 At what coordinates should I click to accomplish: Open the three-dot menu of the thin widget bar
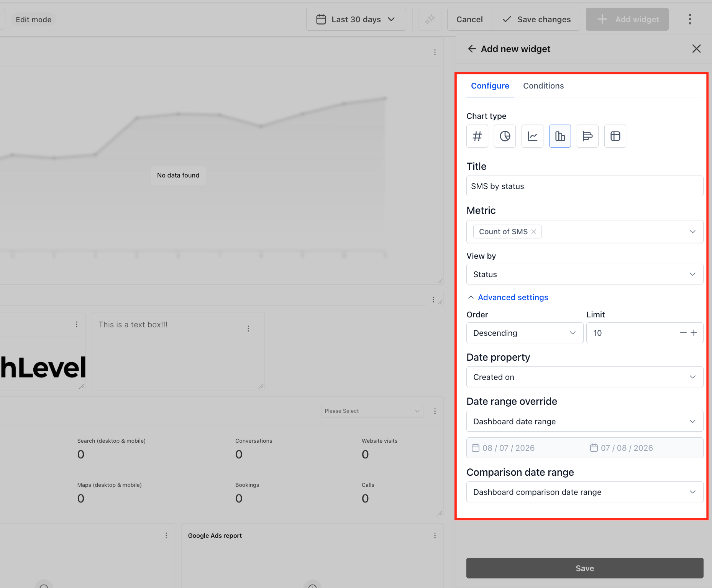point(433,299)
